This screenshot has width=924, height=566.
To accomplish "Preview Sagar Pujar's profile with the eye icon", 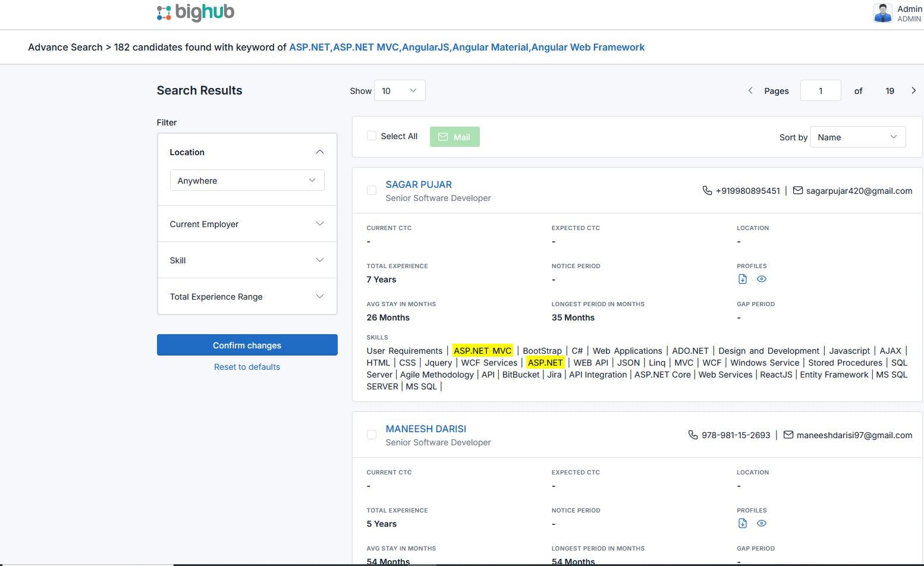I will (762, 279).
